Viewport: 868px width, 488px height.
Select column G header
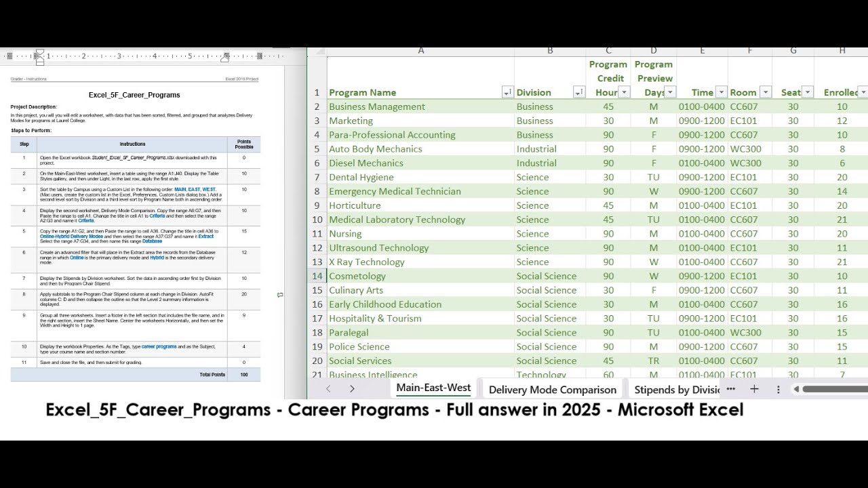793,51
